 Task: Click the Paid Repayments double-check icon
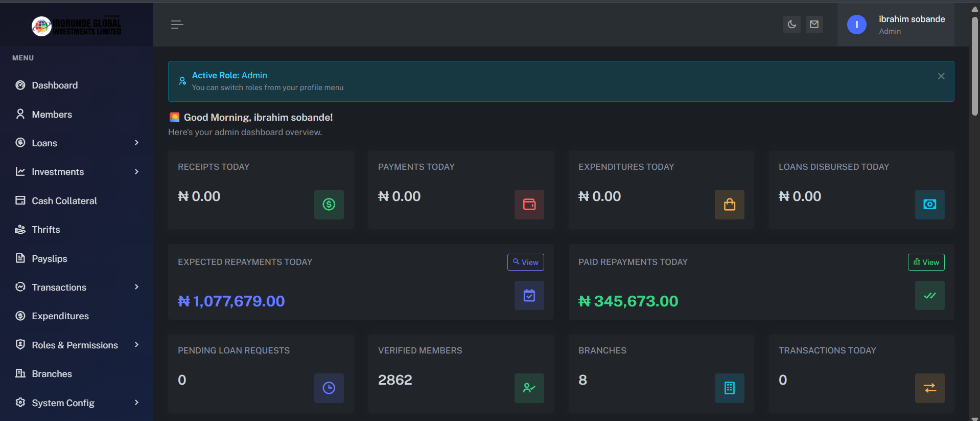930,296
